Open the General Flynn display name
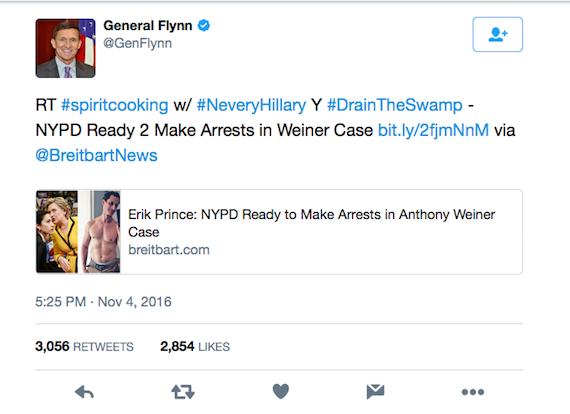The image size is (570, 414). click(x=148, y=25)
